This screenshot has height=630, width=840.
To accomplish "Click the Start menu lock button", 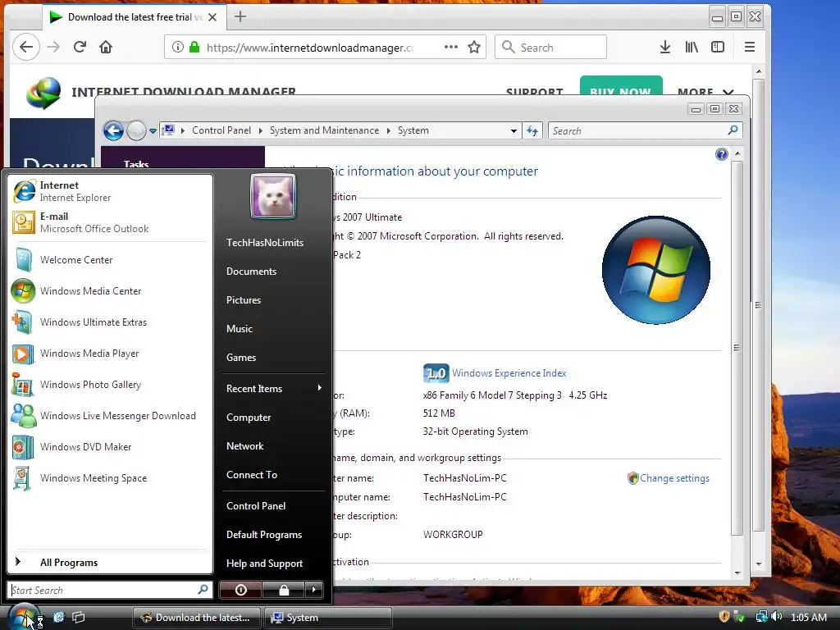I will (283, 590).
